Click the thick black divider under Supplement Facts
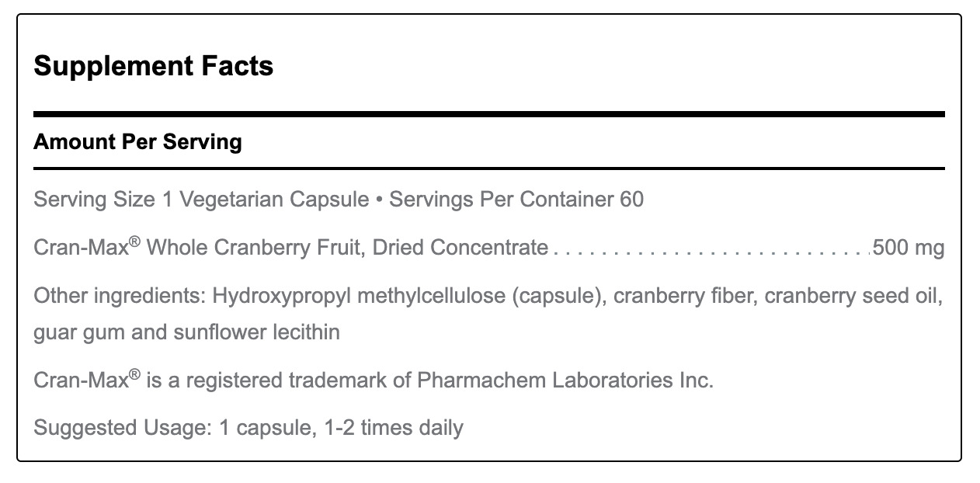Viewport: 980px width, 483px height. [x=489, y=114]
